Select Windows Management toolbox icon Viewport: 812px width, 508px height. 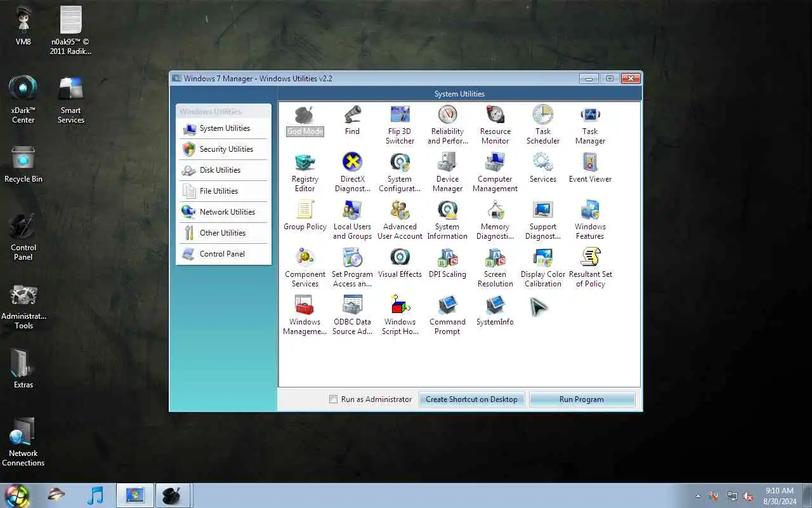click(304, 305)
